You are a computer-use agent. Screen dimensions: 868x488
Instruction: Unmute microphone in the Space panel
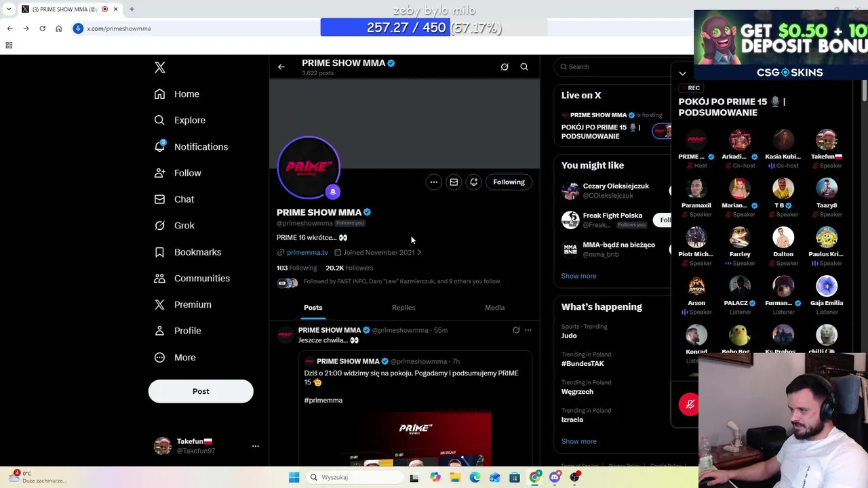pos(690,405)
